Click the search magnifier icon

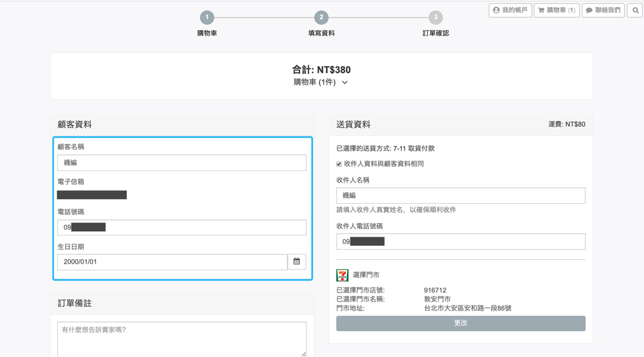tap(636, 10)
